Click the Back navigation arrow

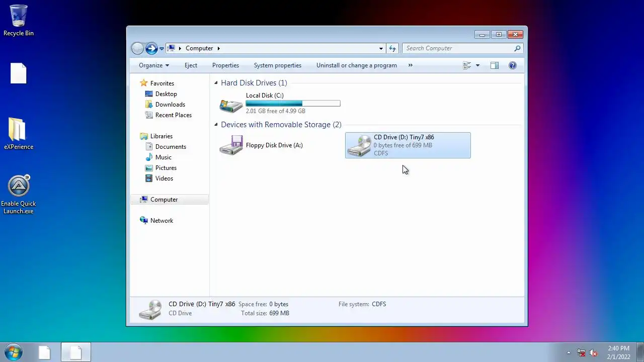pos(137,48)
